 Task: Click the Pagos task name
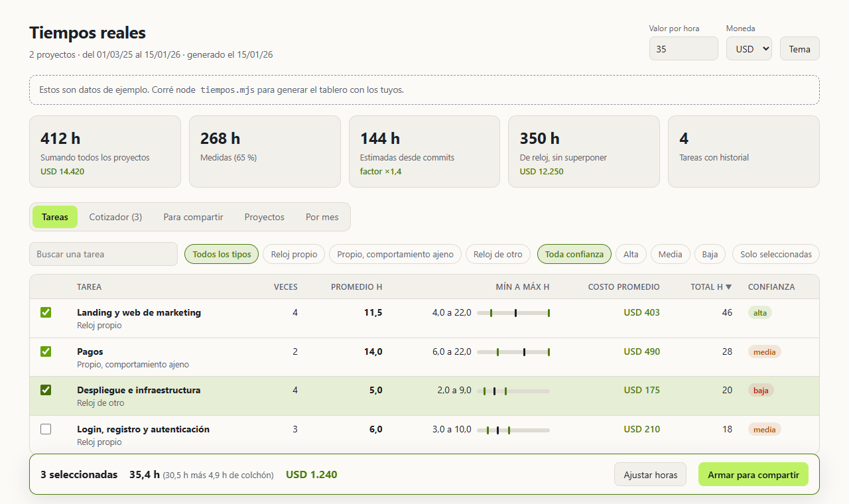coord(90,351)
